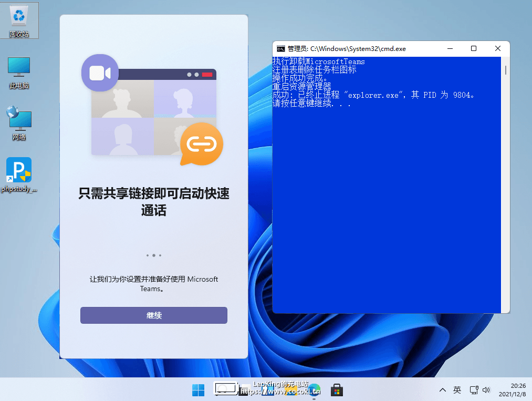Select the 回收站 desktop icon

point(19,21)
